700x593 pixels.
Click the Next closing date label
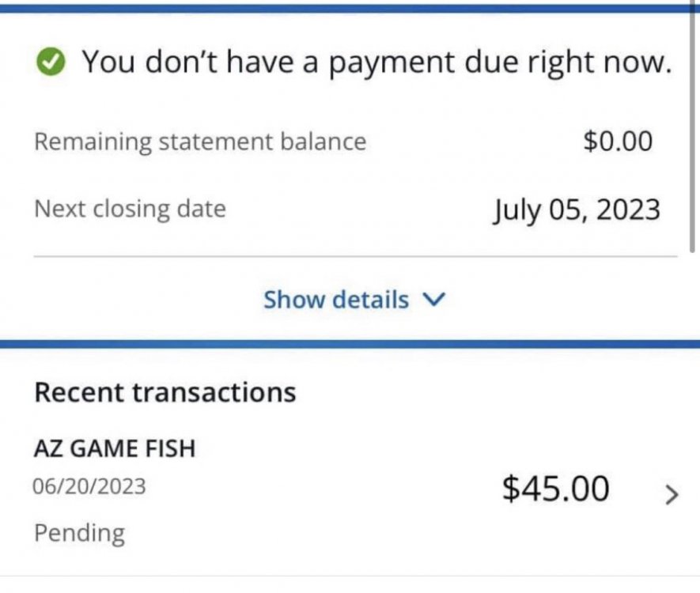pos(130,210)
